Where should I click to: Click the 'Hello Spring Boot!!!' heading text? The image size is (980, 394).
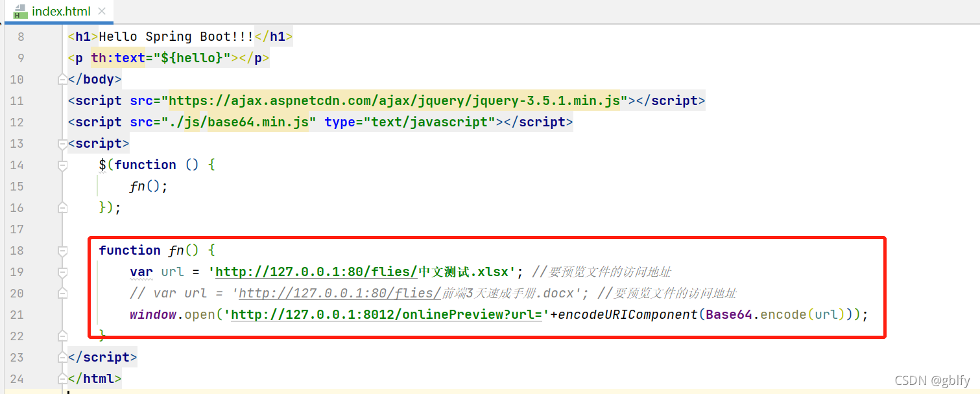pos(176,37)
